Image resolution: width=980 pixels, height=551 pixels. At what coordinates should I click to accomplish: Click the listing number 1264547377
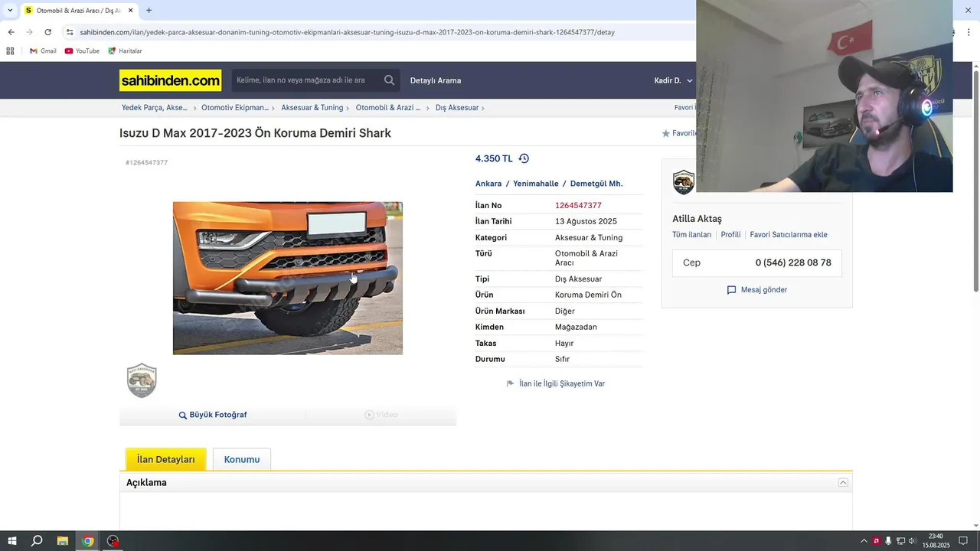[578, 205]
